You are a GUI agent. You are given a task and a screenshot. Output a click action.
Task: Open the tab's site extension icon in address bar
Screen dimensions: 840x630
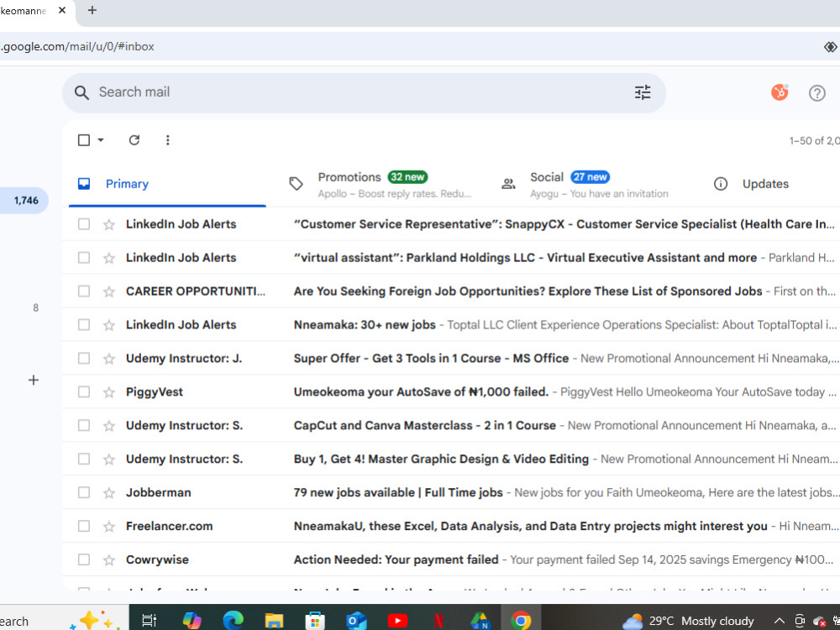tap(830, 46)
